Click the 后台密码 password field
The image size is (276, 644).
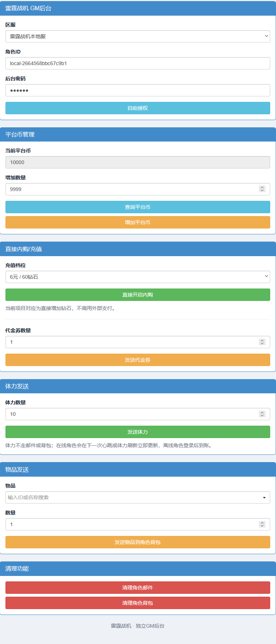point(137,90)
